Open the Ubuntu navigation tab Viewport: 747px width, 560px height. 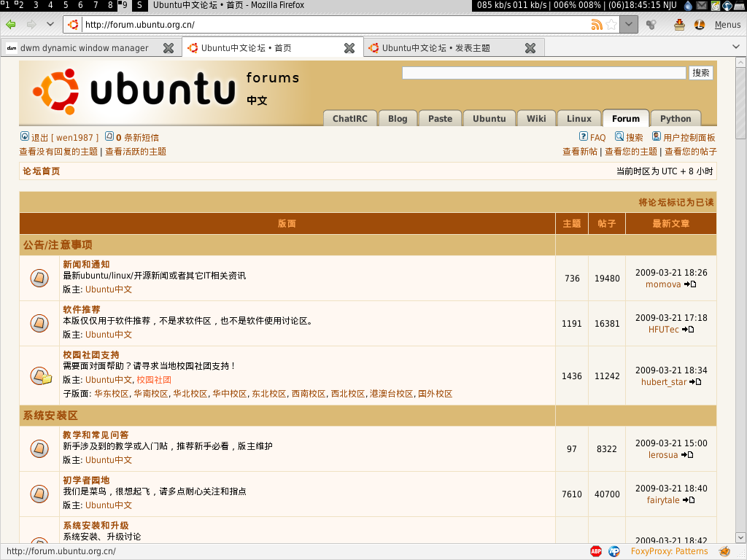click(x=489, y=119)
